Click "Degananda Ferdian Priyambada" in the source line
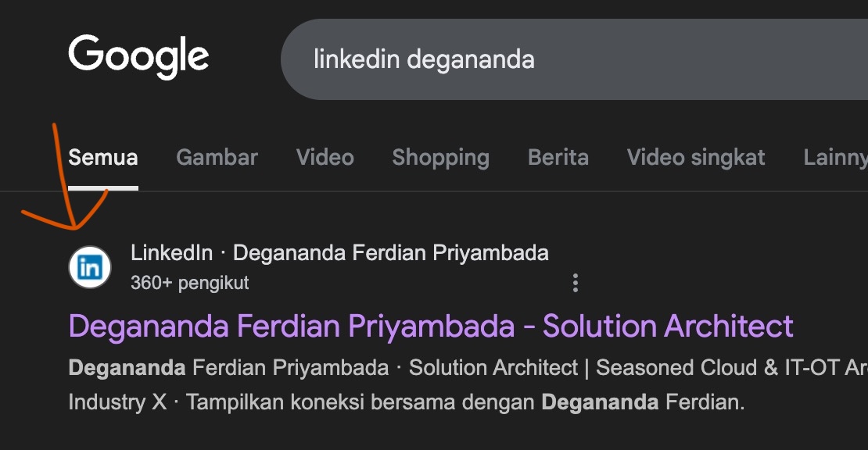 391,253
